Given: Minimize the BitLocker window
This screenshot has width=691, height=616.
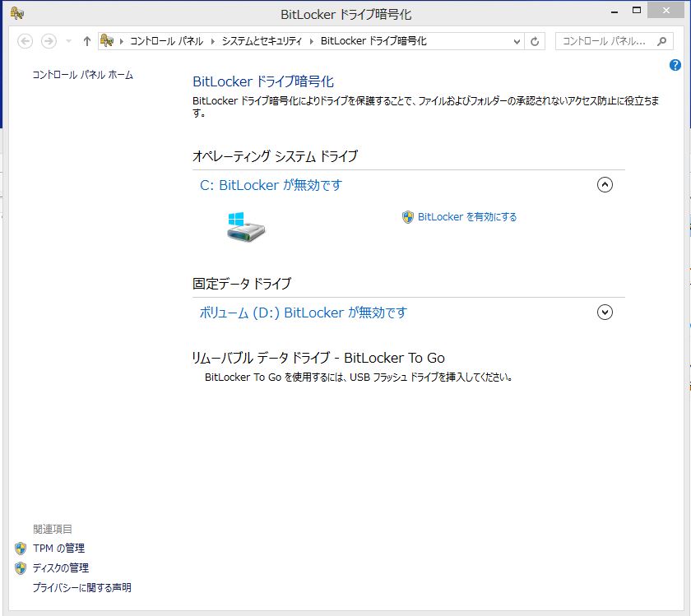Looking at the screenshot, I should (x=614, y=11).
